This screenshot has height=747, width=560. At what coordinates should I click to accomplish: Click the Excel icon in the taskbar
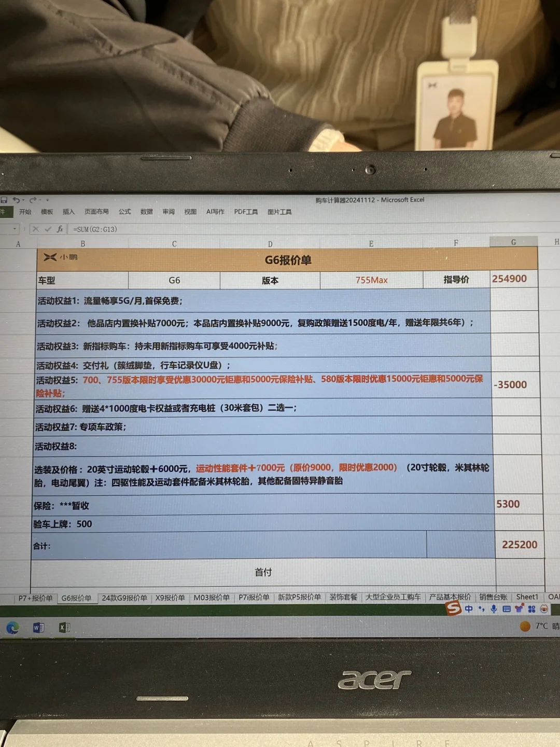(x=65, y=627)
